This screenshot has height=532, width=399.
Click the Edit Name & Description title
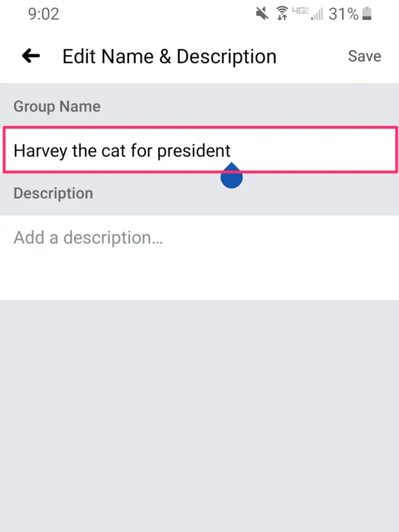click(x=169, y=56)
